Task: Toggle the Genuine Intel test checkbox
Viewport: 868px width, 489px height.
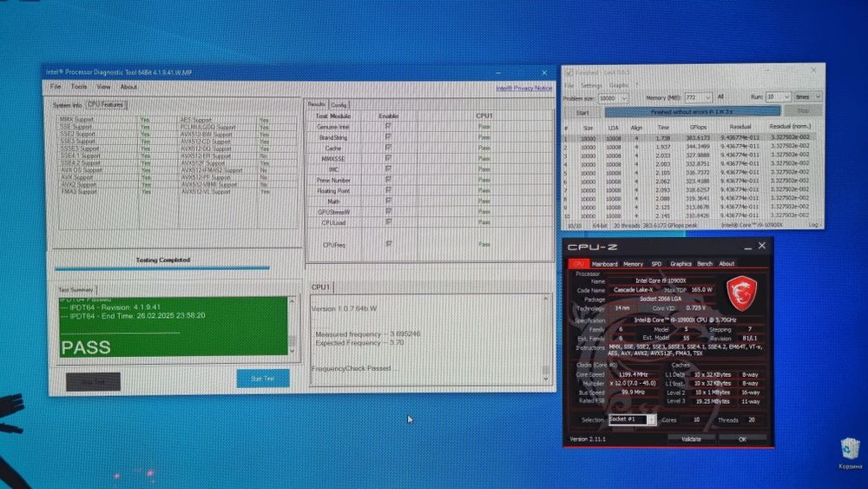Action: click(388, 126)
